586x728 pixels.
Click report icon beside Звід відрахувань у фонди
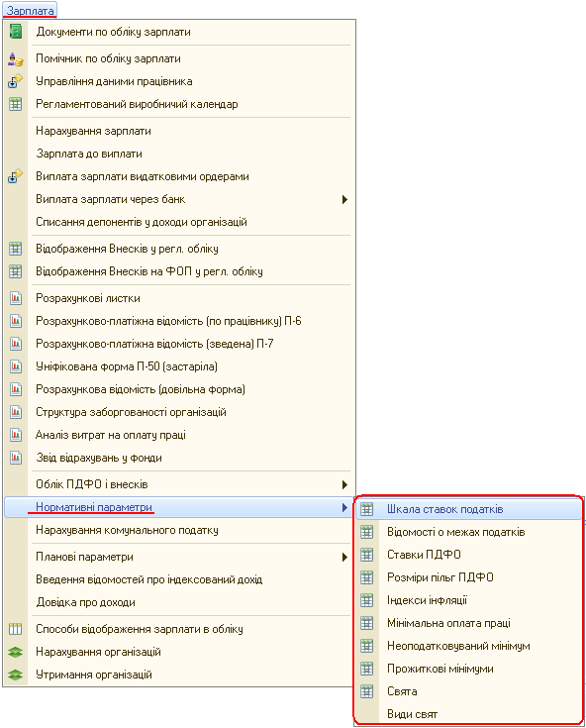(x=16, y=458)
